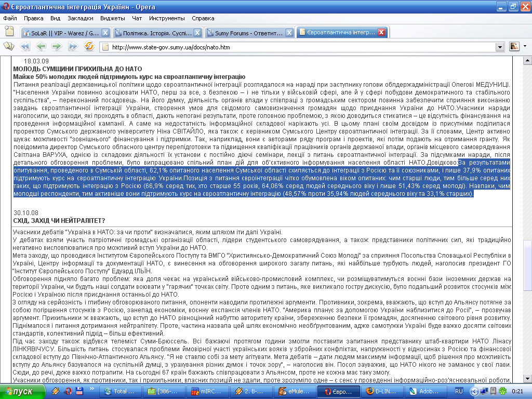Click the search engine icon beside address bar
This screenshot has width=532, height=399.
(514, 47)
